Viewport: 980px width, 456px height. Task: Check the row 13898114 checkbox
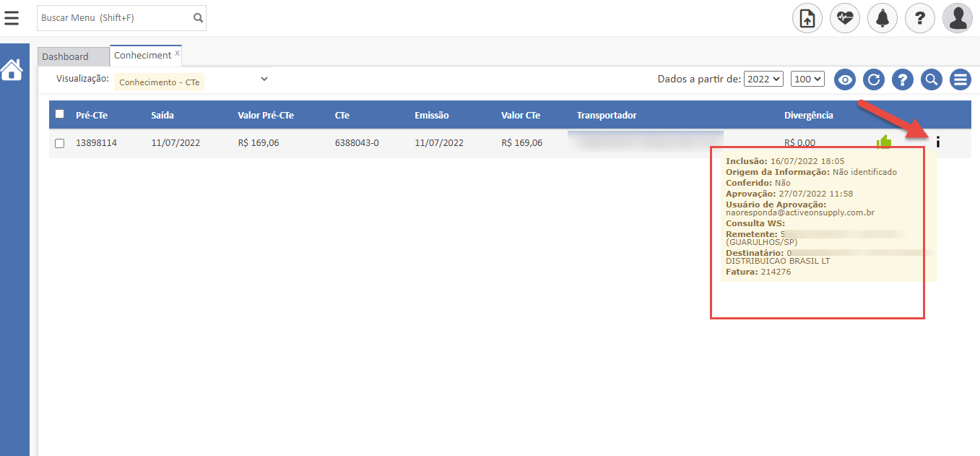click(60, 143)
